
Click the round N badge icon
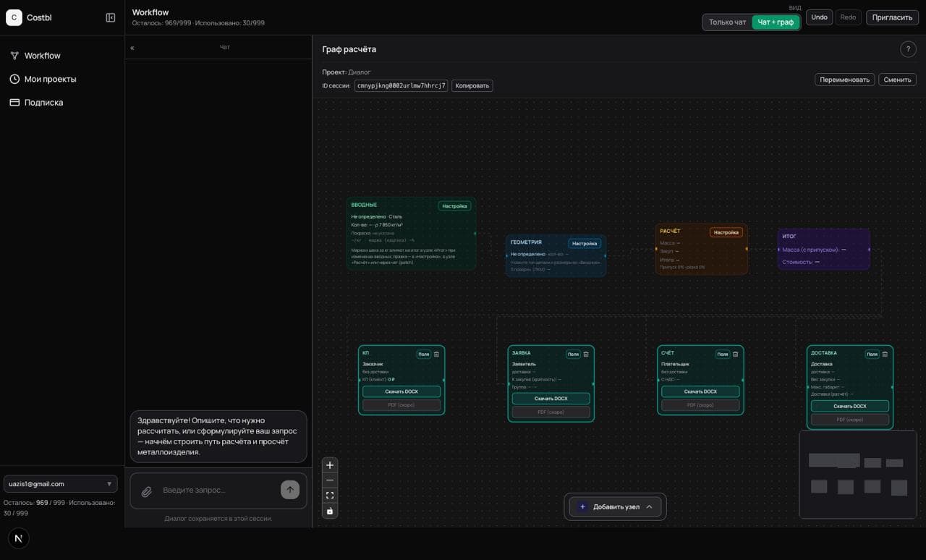tap(18, 538)
